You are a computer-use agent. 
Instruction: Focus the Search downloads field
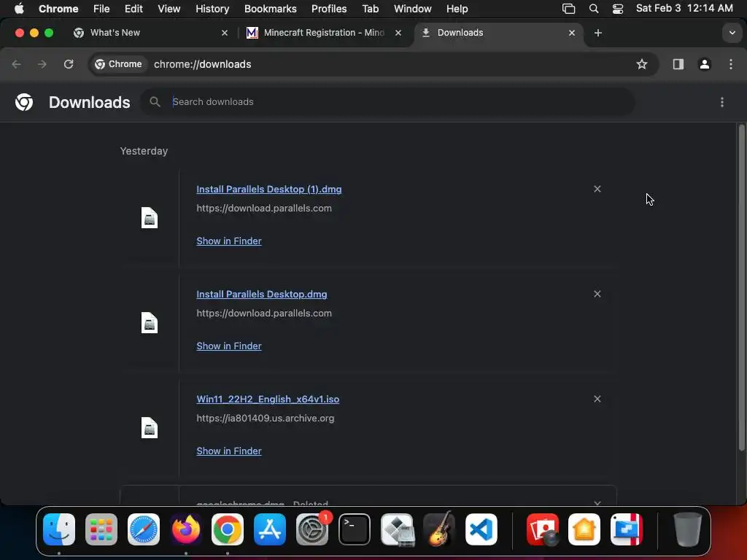tap(387, 102)
